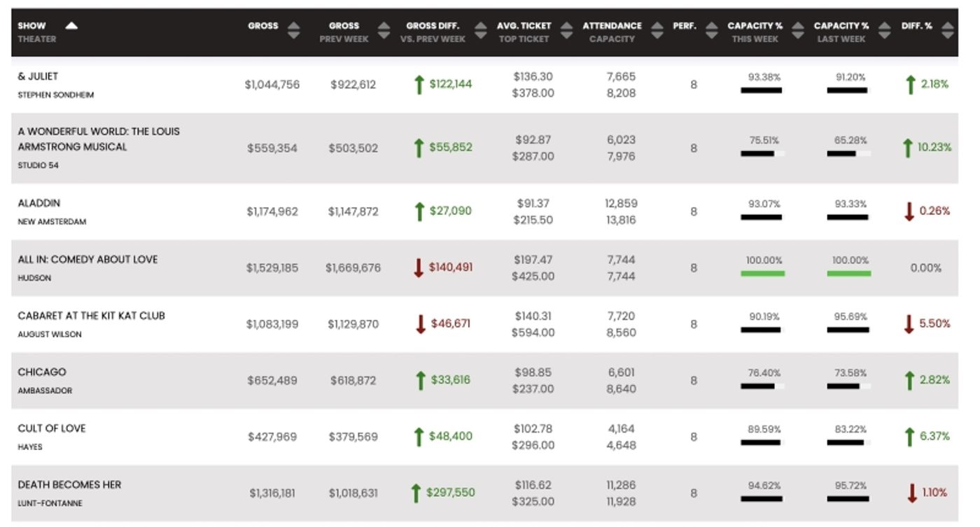Select A Wonderful World: The Louis Armstrong Musical
This screenshot has height=527, width=980.
coord(98,139)
